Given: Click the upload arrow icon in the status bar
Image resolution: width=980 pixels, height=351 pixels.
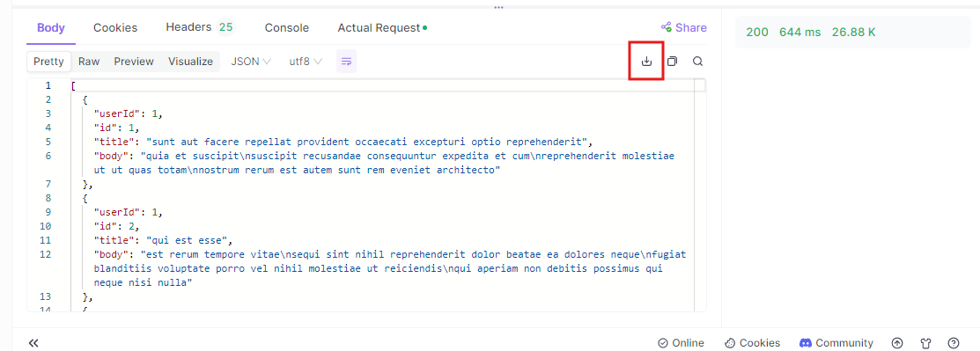Looking at the screenshot, I should tap(897, 343).
